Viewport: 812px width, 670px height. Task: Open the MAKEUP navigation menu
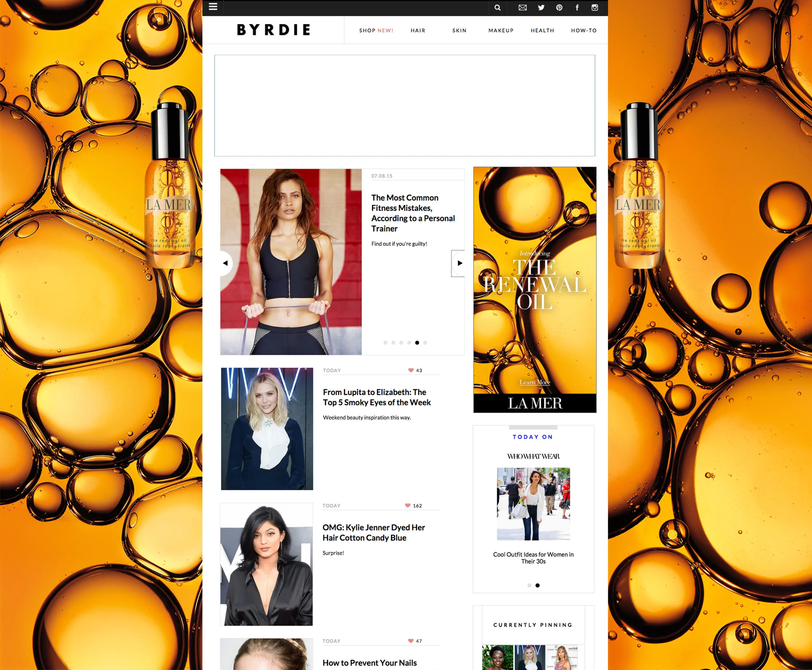(x=501, y=31)
